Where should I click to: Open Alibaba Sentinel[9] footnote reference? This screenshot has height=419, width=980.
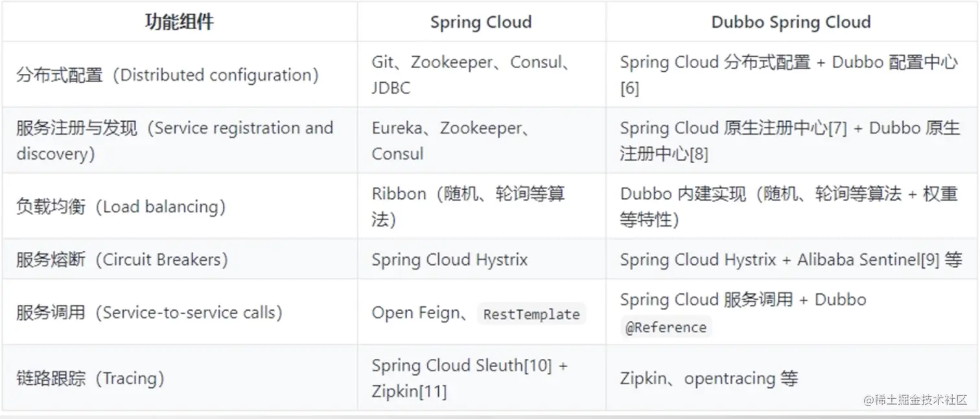(869, 260)
